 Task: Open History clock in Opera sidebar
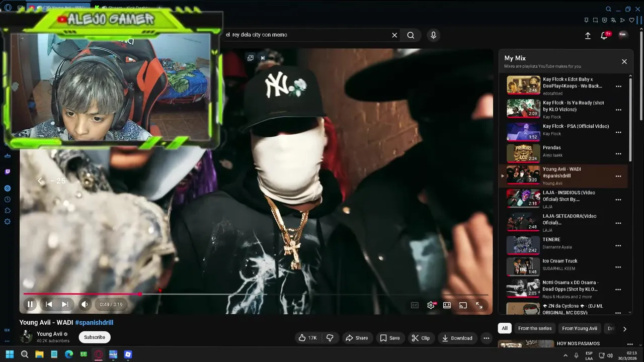pyautogui.click(x=7, y=200)
